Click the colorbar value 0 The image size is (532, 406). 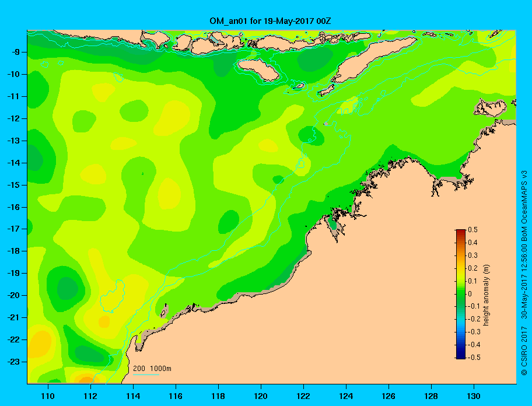click(x=470, y=294)
